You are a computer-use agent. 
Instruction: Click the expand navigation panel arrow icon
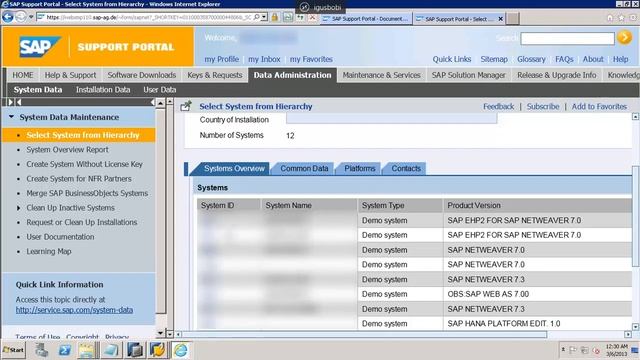[x=11, y=102]
